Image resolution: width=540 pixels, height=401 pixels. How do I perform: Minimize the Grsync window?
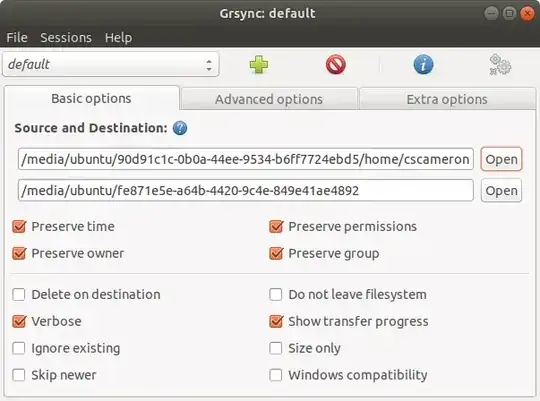[x=491, y=13]
